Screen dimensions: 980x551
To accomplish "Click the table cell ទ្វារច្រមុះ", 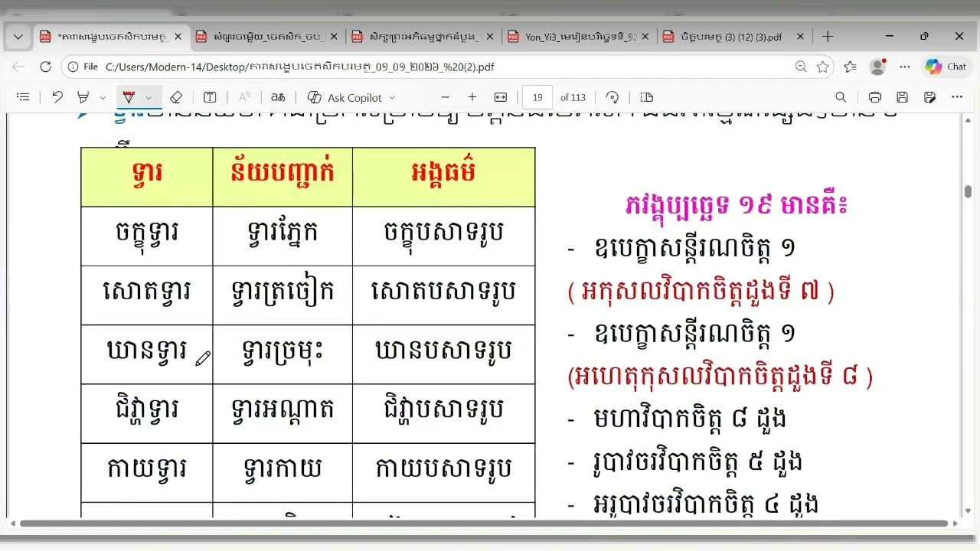I will click(283, 354).
